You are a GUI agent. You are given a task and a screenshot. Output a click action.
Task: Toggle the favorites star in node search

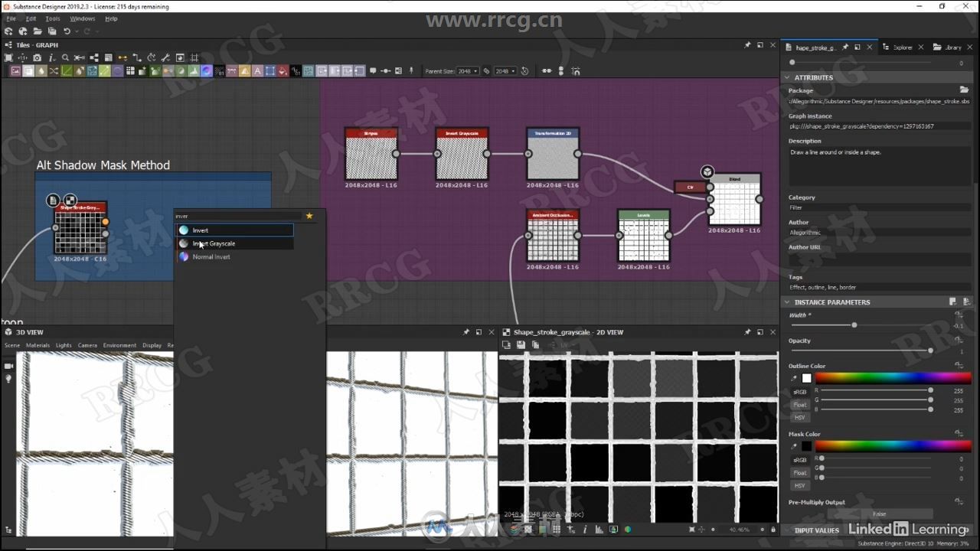tap(309, 216)
